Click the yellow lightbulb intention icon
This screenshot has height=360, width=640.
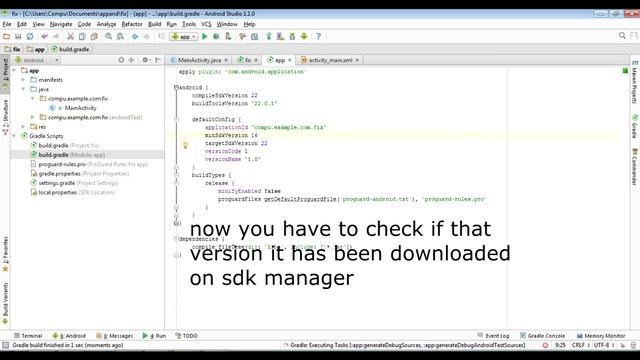tap(185, 145)
